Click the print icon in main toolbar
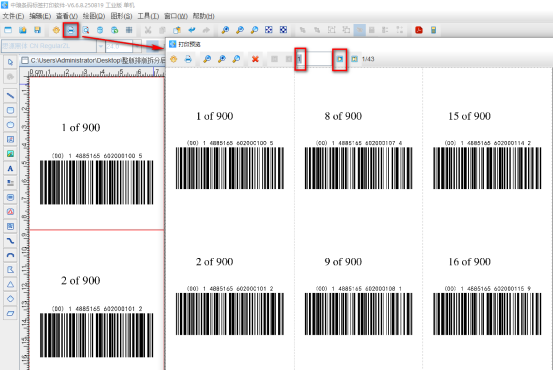The width and height of the screenshot is (553, 371). (71, 30)
